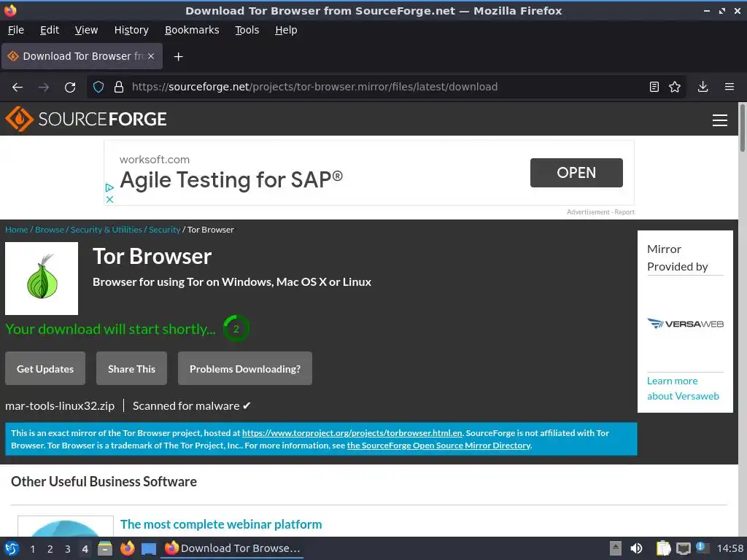Click the Problems Downloading? button
This screenshot has height=560, width=747.
tap(244, 369)
